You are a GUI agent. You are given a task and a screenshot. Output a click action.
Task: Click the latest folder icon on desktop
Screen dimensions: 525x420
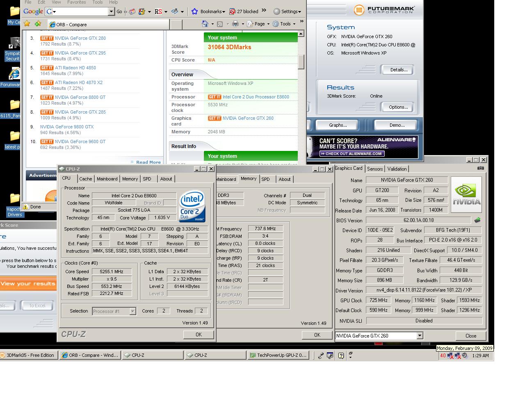pyautogui.click(x=14, y=136)
